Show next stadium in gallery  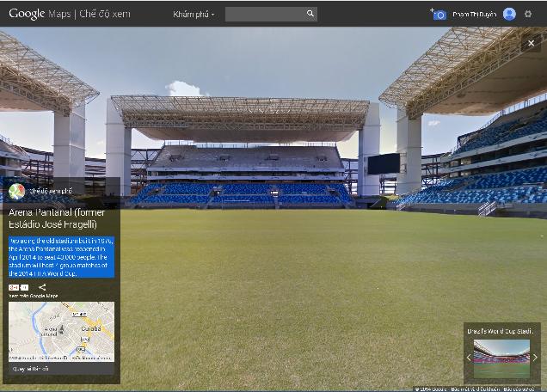click(x=535, y=357)
